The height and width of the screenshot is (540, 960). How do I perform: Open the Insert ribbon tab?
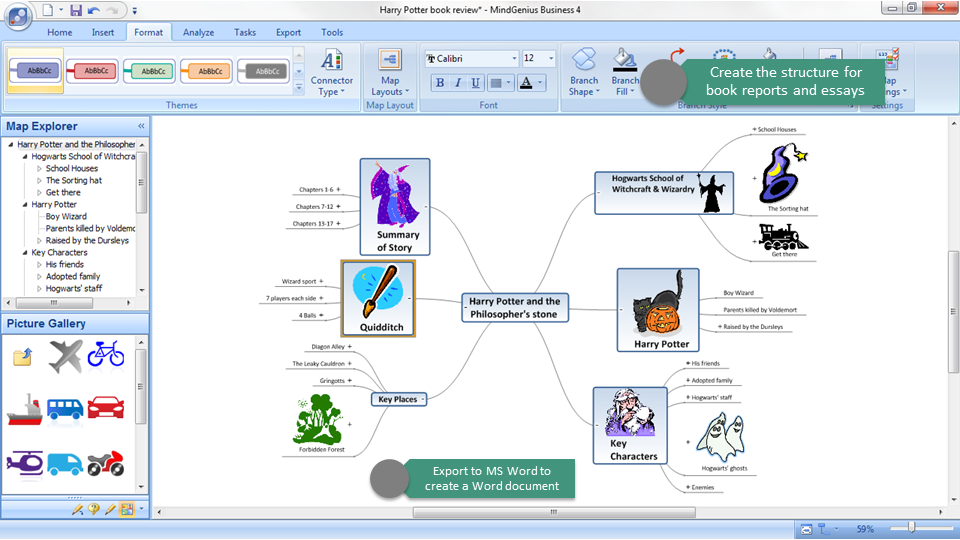pyautogui.click(x=103, y=32)
